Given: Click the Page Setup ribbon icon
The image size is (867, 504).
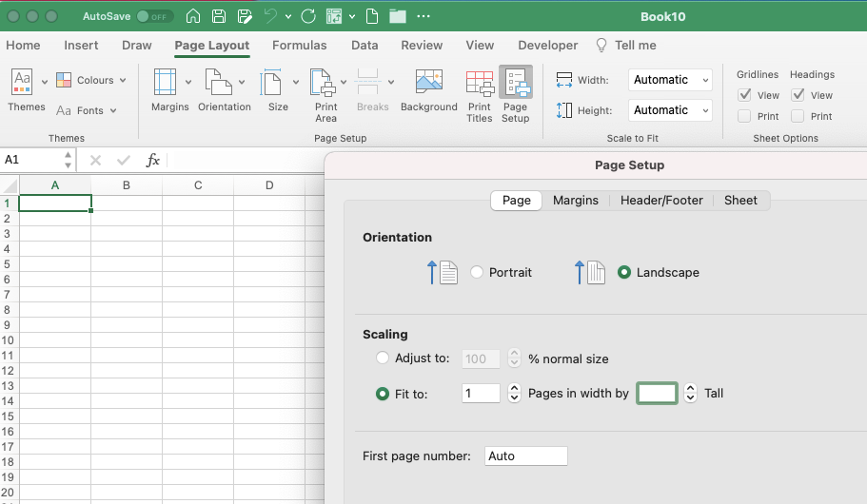Looking at the screenshot, I should (x=517, y=83).
